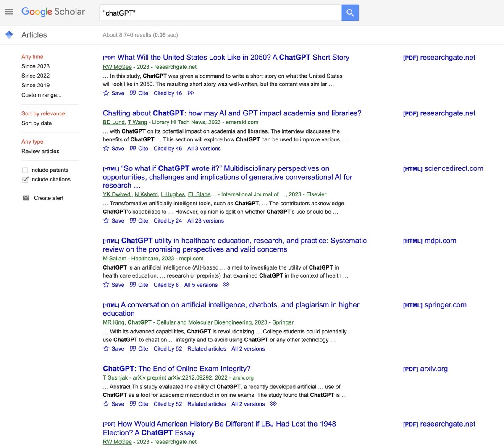The height and width of the screenshot is (448, 504).
Task: Uncheck the include citations checkbox
Action: click(x=25, y=179)
